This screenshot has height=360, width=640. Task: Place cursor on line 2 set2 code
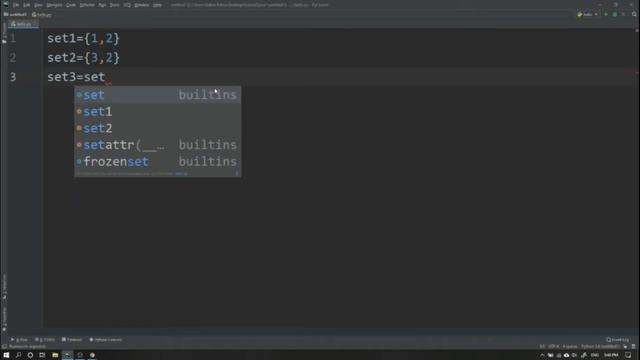pos(83,58)
